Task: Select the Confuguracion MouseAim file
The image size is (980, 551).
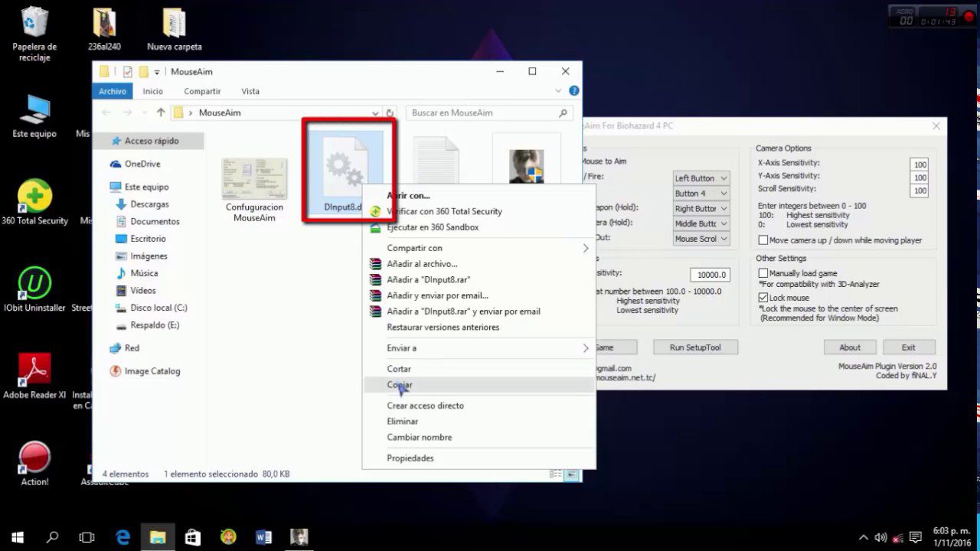Action: pyautogui.click(x=255, y=190)
